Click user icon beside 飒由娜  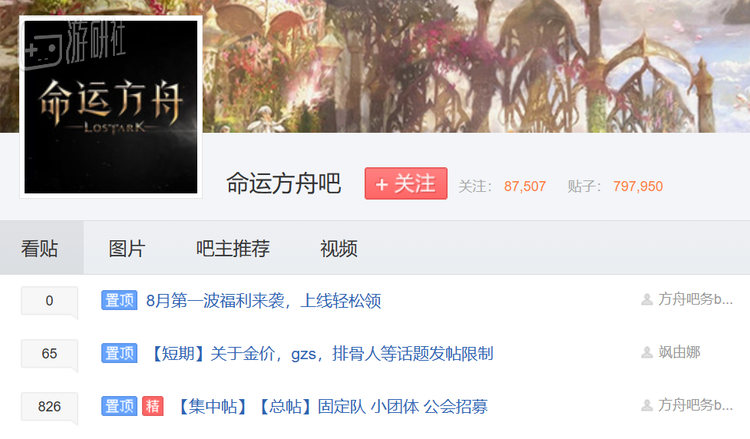647,353
